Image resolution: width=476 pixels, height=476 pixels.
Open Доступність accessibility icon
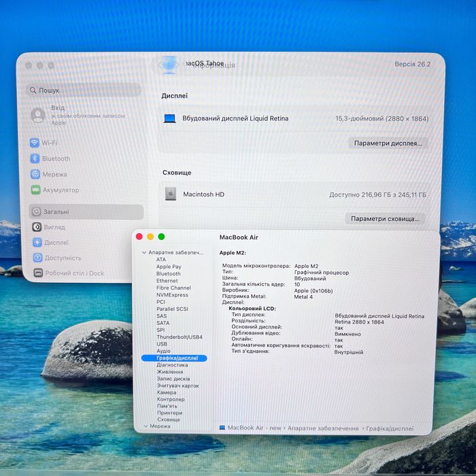click(x=37, y=258)
